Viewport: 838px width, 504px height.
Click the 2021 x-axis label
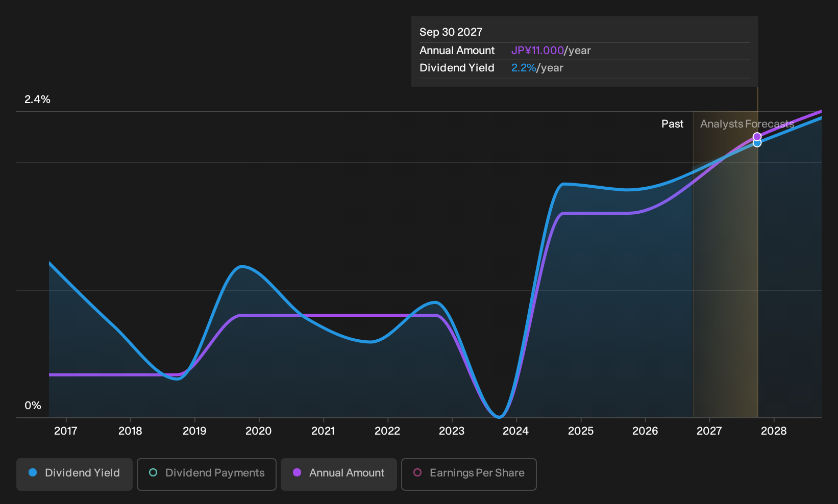(x=323, y=431)
